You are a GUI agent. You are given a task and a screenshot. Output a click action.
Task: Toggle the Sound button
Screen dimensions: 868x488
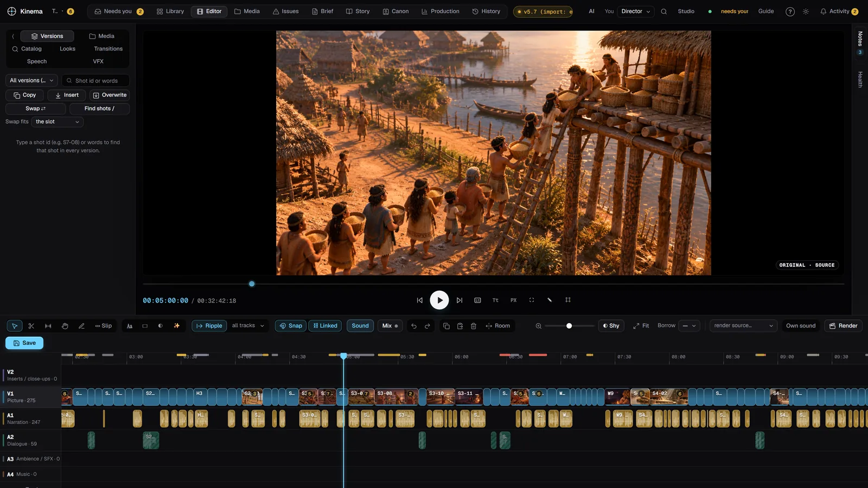[360, 326]
